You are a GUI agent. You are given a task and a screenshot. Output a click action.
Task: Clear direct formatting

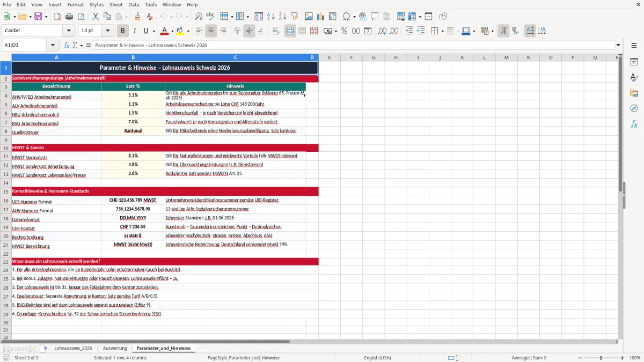(149, 17)
